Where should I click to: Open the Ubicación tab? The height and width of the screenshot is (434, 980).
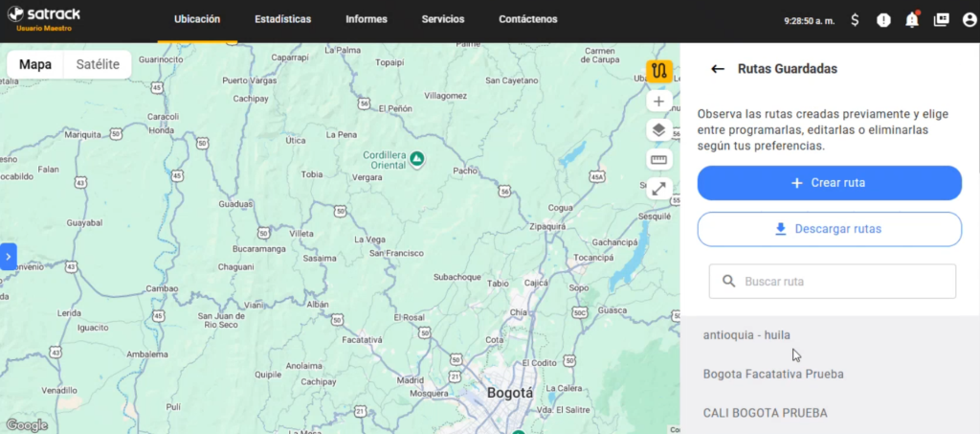(197, 19)
